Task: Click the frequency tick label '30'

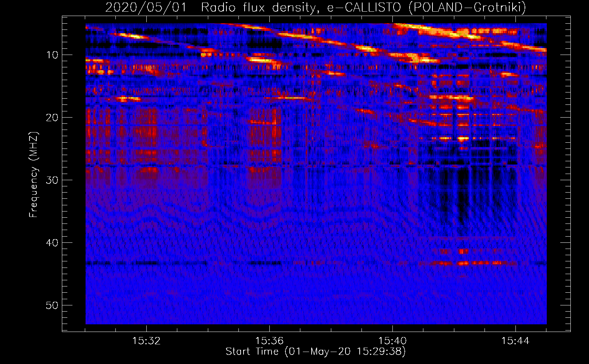Action: (x=52, y=180)
